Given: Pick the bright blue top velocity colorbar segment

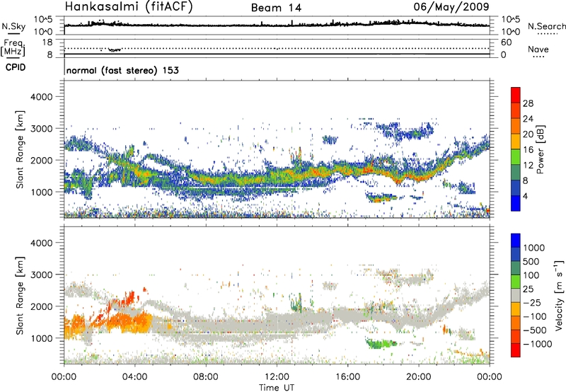Looking at the screenshot, I should 516,241.
